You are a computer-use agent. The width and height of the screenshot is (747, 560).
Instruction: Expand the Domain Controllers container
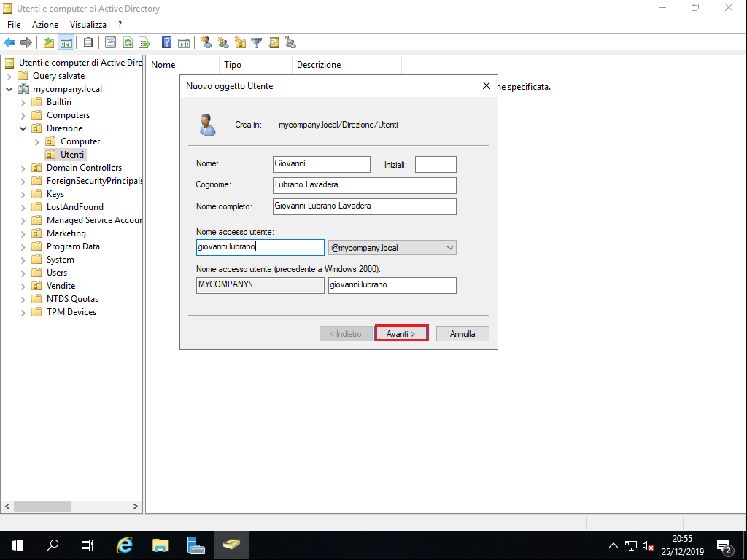point(23,167)
